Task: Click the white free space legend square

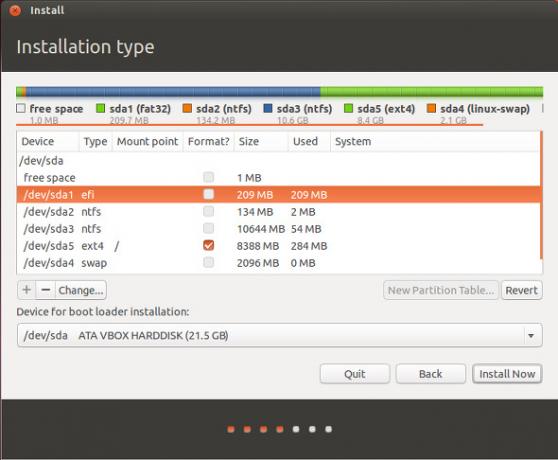Action: pyautogui.click(x=21, y=108)
